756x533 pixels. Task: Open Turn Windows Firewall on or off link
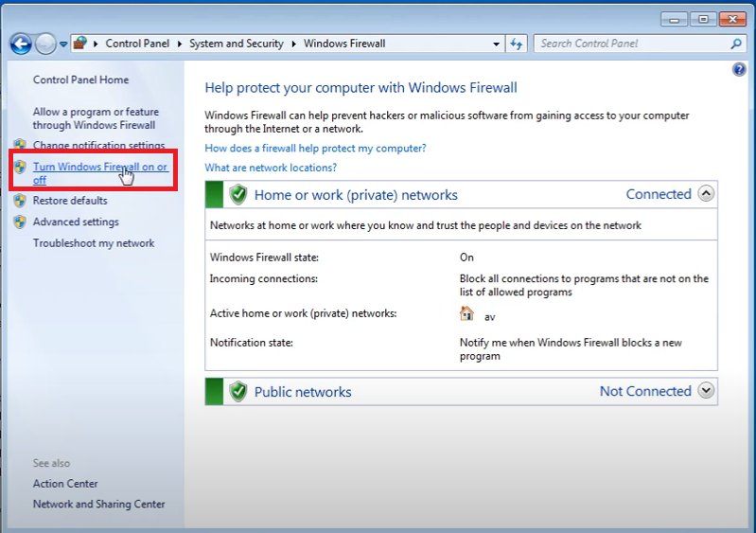coord(99,168)
